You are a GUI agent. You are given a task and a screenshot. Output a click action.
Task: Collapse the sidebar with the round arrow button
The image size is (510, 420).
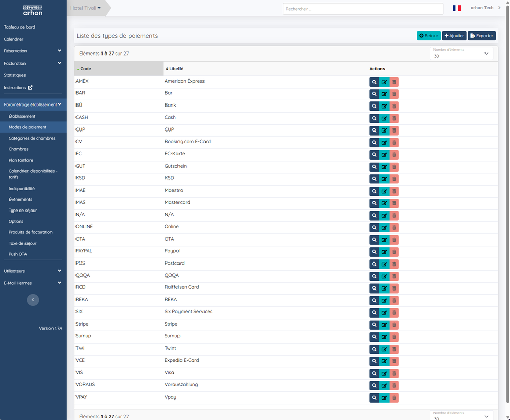33,300
